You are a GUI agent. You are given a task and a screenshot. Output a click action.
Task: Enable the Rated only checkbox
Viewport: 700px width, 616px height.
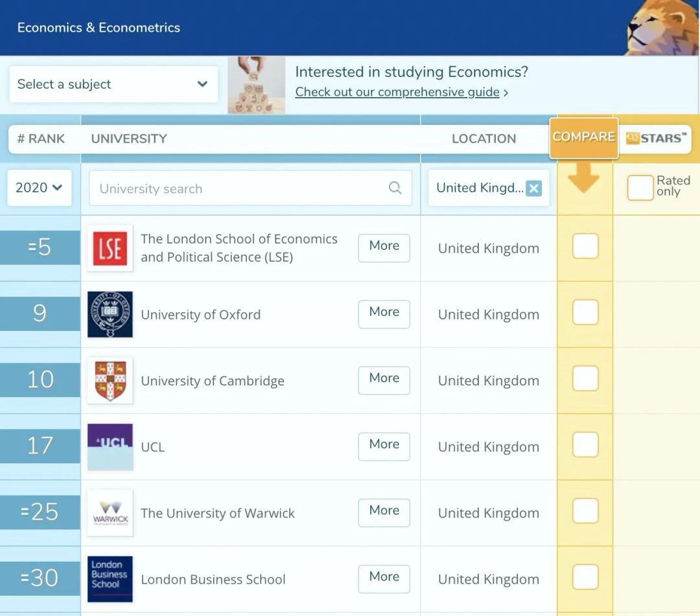coord(640,187)
